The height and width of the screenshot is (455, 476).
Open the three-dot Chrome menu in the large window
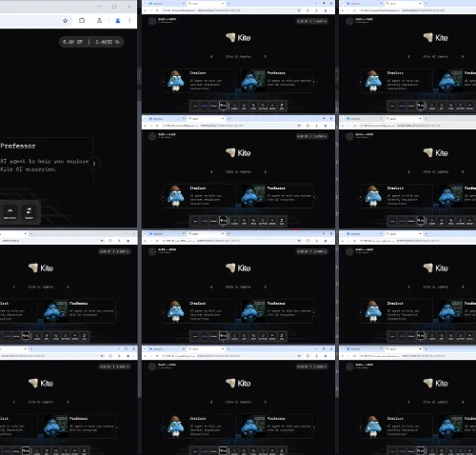129,21
